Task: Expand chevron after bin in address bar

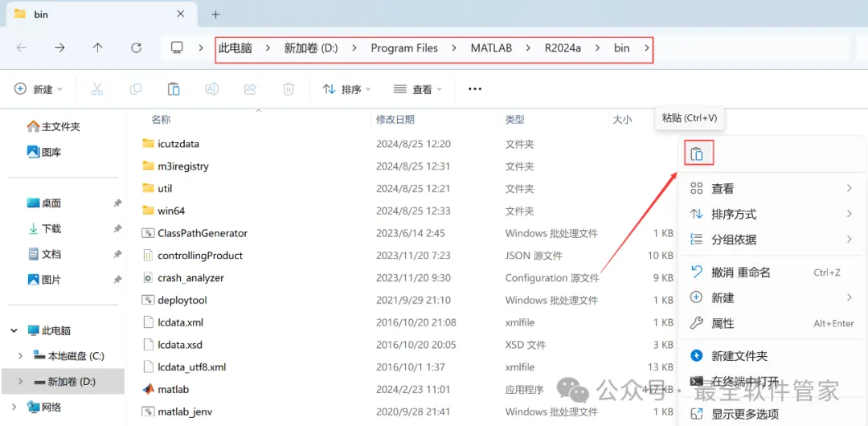Action: pyautogui.click(x=646, y=48)
